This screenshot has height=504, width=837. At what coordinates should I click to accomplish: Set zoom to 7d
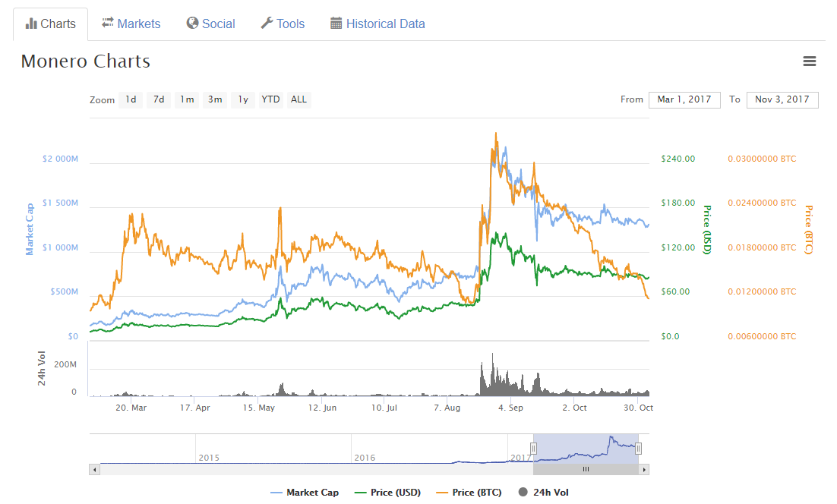[x=159, y=99]
